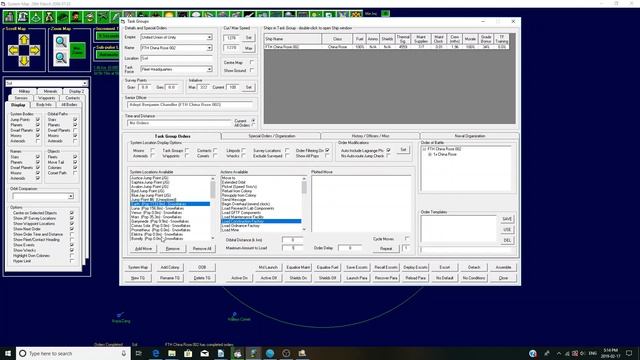Open the commander portrait icon in the main toolbar
The width and height of the screenshot is (640, 360).
click(x=76, y=17)
